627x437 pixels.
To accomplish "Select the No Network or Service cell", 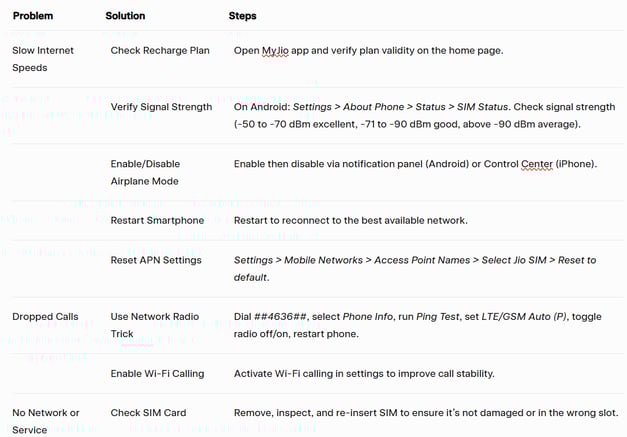I will [x=46, y=421].
